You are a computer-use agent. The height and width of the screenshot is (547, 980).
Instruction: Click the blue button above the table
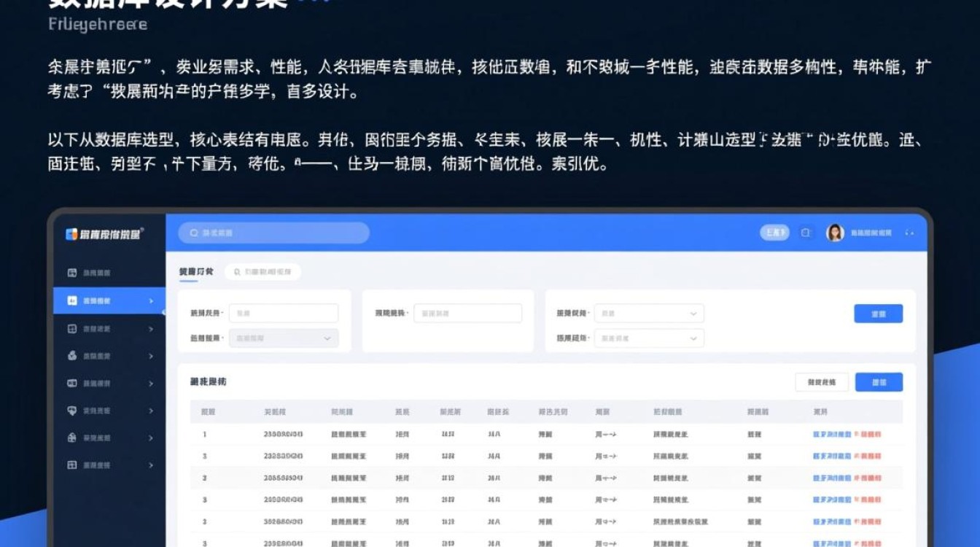tap(879, 382)
